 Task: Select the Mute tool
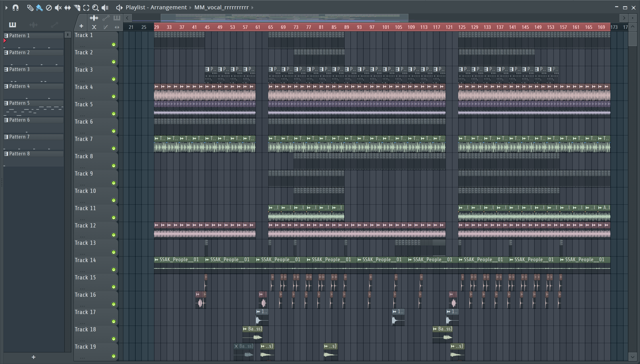coord(58,8)
